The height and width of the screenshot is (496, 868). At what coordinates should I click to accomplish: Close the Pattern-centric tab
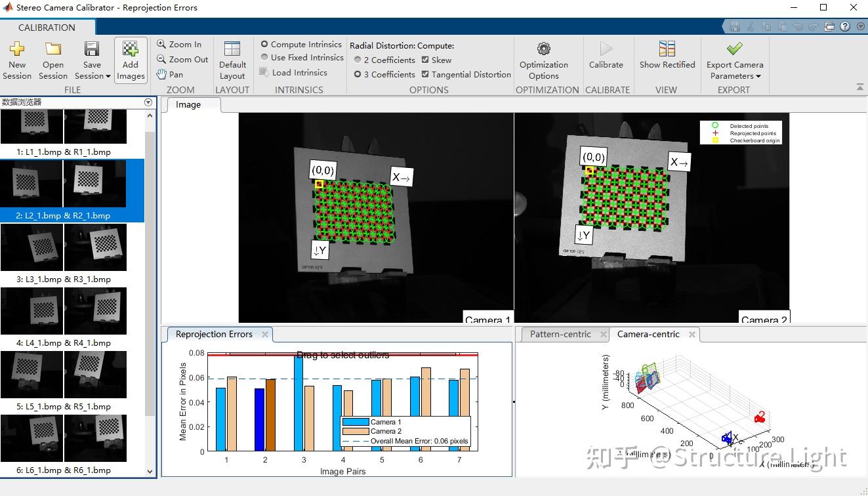[x=604, y=334]
